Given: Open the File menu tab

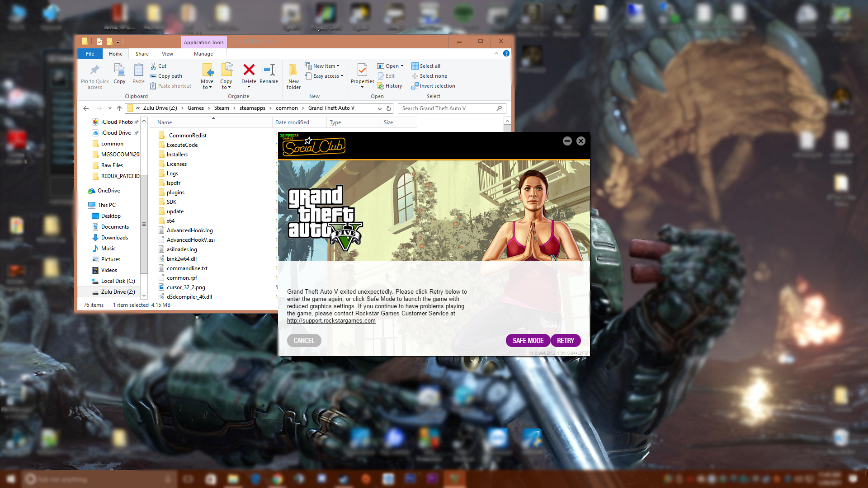Looking at the screenshot, I should 90,54.
